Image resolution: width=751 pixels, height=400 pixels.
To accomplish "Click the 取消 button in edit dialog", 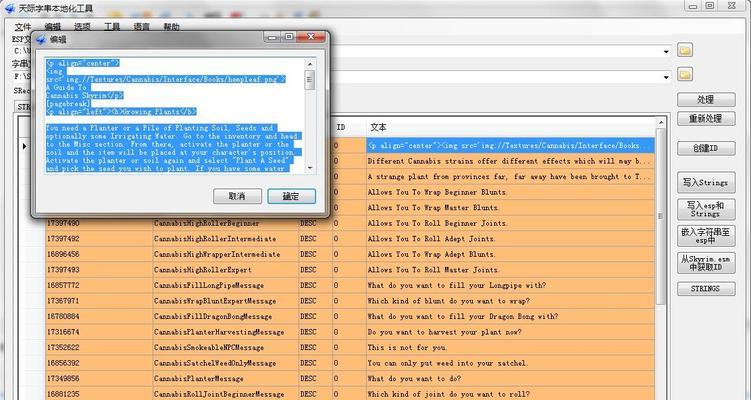I will point(237,196).
